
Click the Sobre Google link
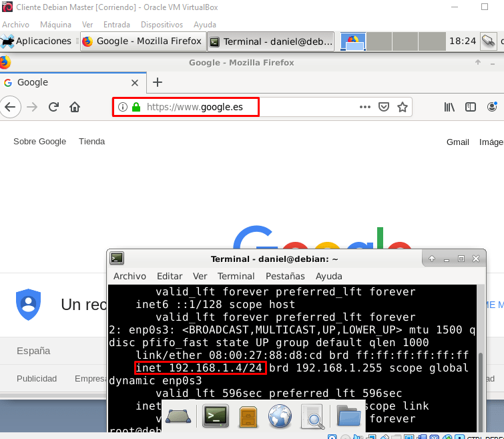(40, 142)
